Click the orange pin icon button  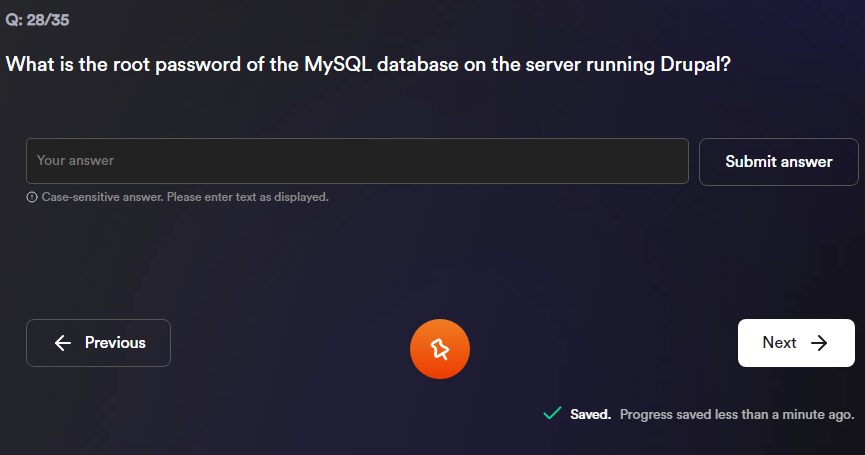439,349
